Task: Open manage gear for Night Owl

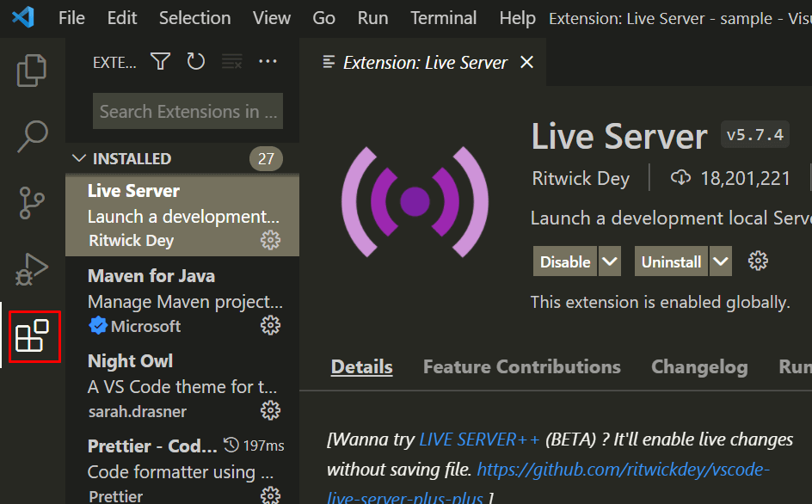Action: (270, 410)
